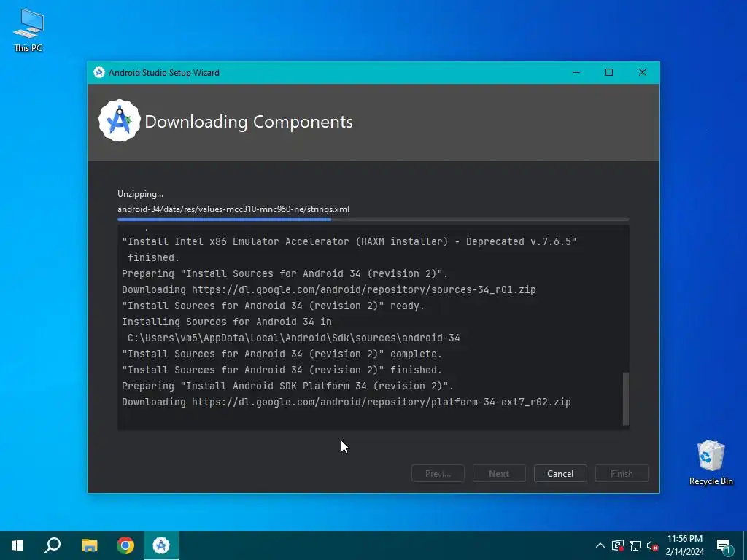Cancel the component download
The width and height of the screenshot is (747, 560).
tap(560, 474)
